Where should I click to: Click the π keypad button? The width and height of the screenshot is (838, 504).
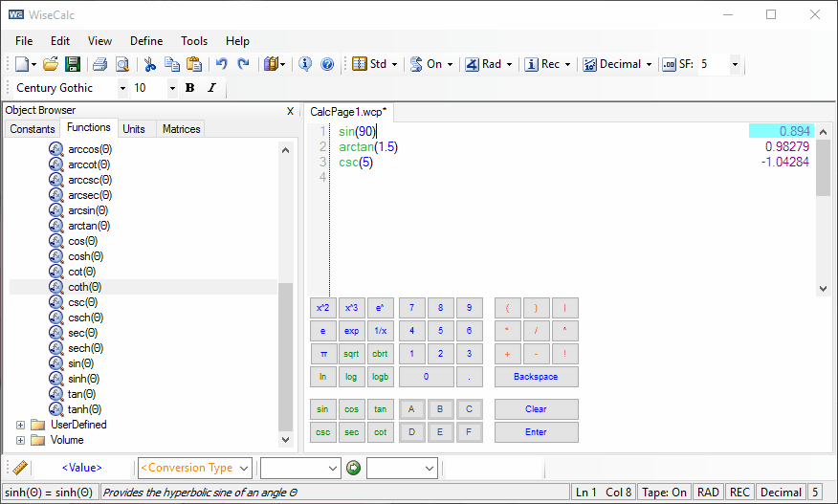(x=322, y=354)
